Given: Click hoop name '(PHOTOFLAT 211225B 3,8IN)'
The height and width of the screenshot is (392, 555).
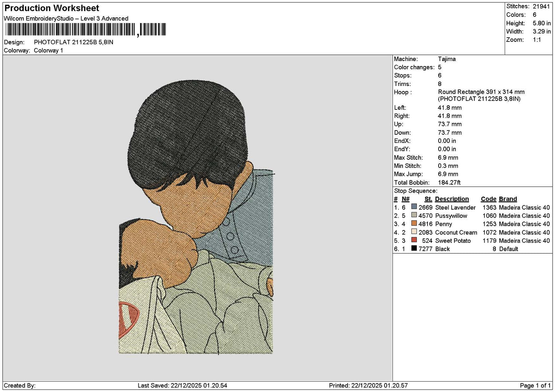Looking at the screenshot, I should click(x=479, y=99).
